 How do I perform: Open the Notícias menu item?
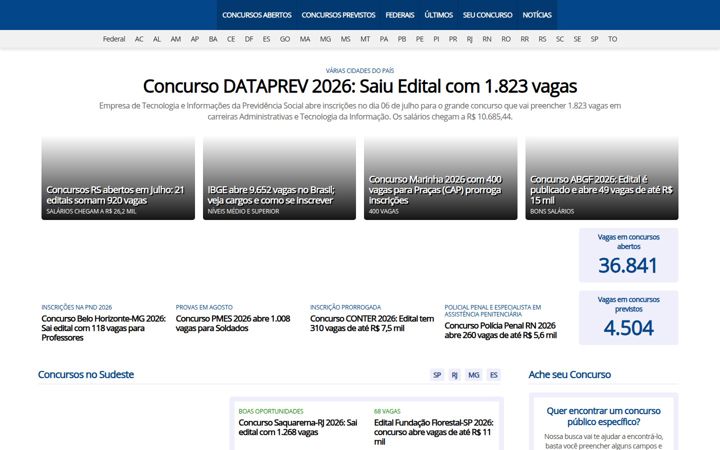[537, 15]
